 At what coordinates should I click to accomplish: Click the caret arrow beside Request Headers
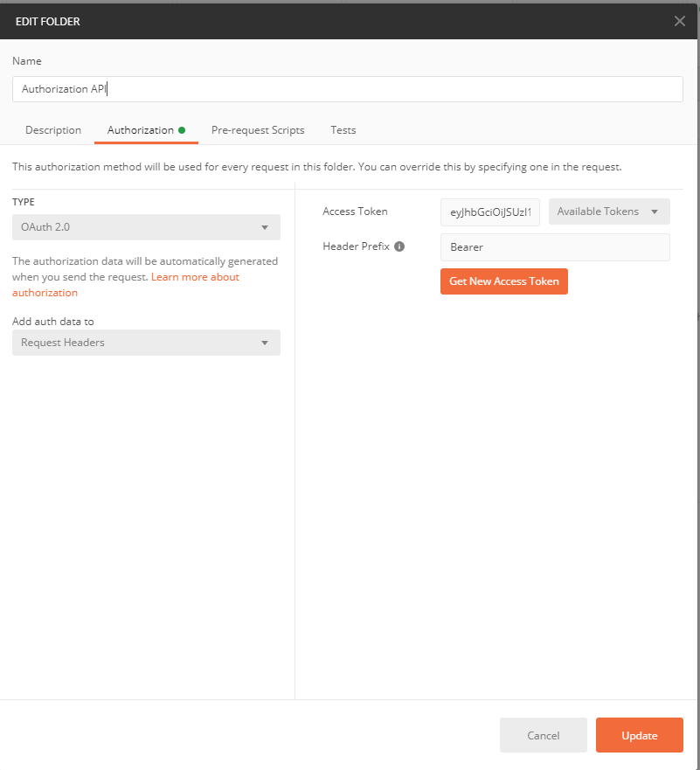click(x=265, y=343)
